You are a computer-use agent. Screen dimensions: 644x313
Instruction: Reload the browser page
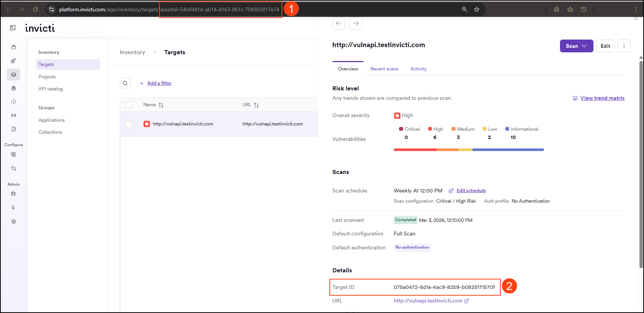35,9
